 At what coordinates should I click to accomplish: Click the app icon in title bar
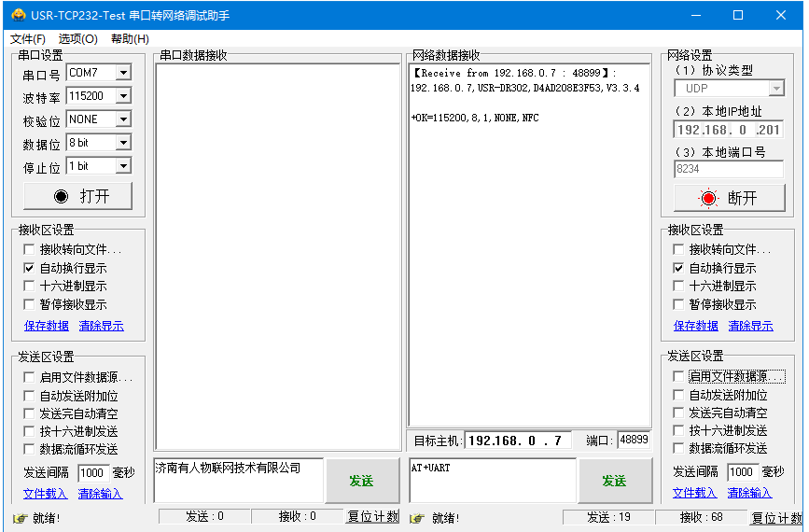[16, 15]
